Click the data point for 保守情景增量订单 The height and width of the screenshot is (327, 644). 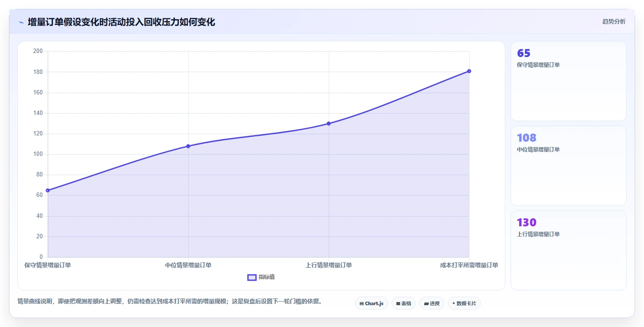(48, 190)
